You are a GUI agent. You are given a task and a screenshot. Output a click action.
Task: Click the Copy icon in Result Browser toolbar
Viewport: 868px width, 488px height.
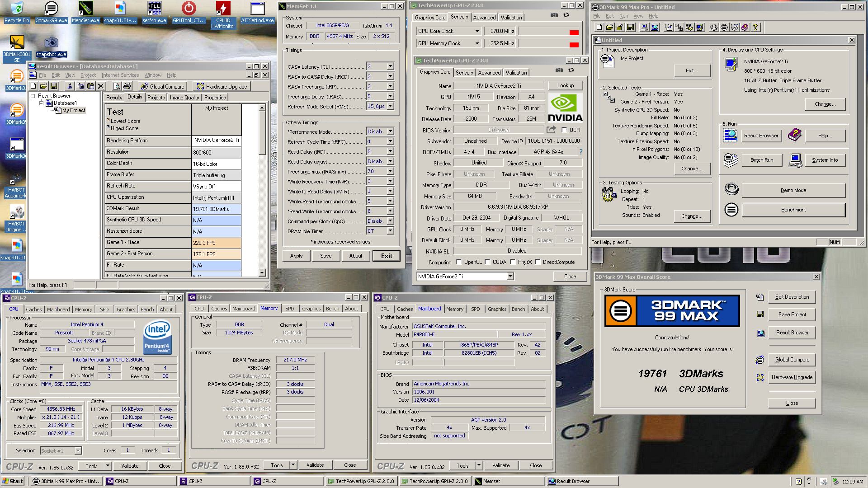tap(80, 86)
